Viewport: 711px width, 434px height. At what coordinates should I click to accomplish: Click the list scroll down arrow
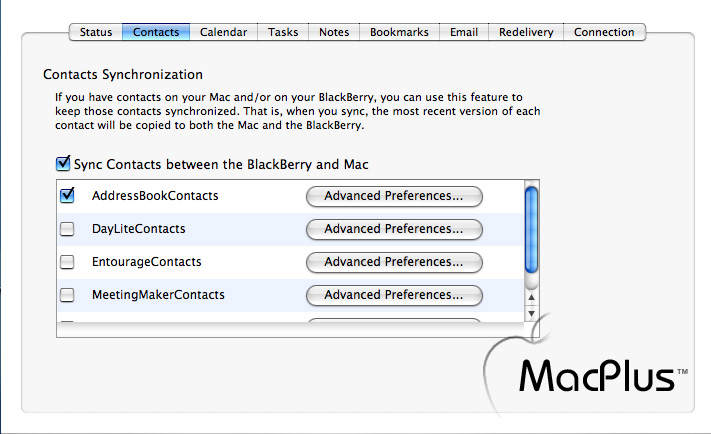pyautogui.click(x=531, y=313)
